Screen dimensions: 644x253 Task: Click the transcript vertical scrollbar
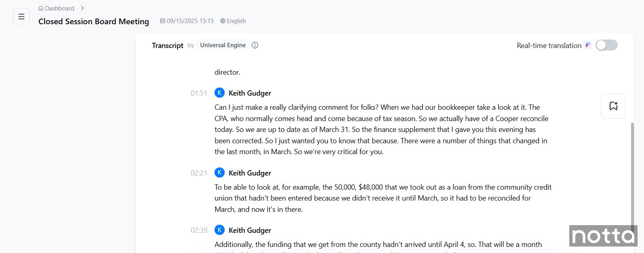[x=632, y=174]
